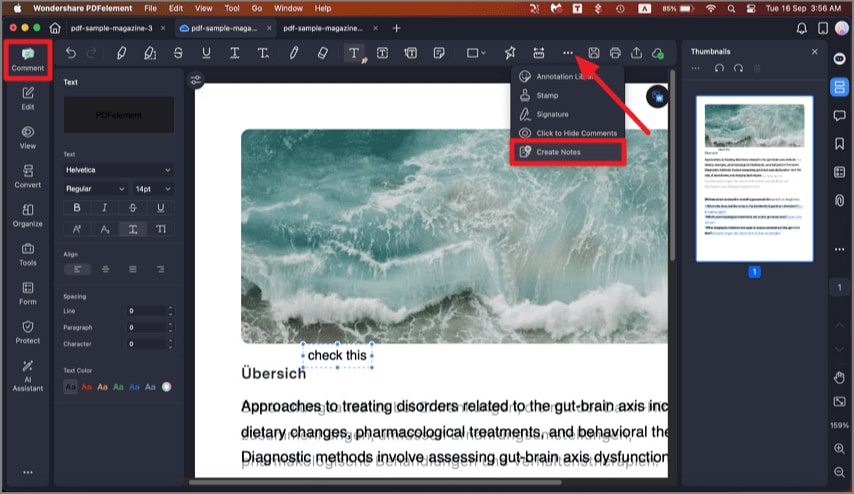This screenshot has width=854, height=494.
Task: Toggle Underline in Text panel
Action: (x=160, y=208)
